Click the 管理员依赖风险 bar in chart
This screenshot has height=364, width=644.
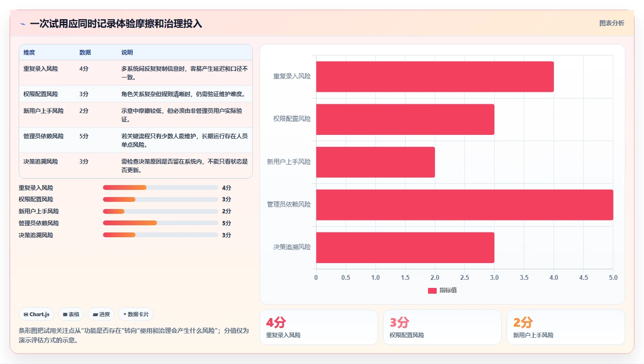(464, 205)
